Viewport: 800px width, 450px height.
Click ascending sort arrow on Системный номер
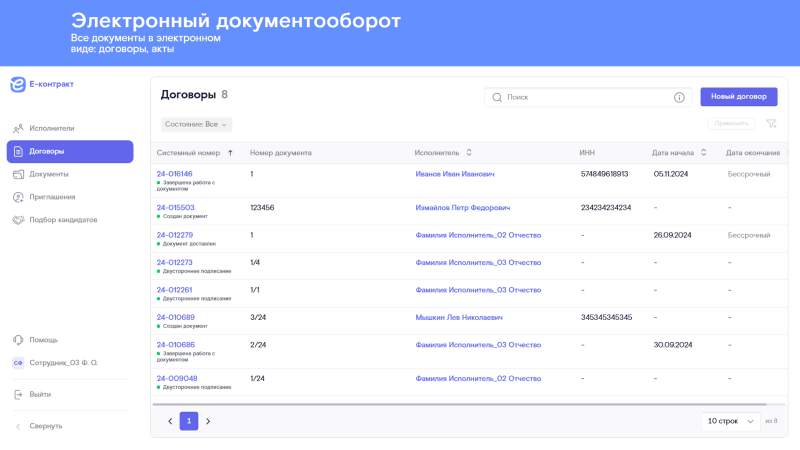230,153
